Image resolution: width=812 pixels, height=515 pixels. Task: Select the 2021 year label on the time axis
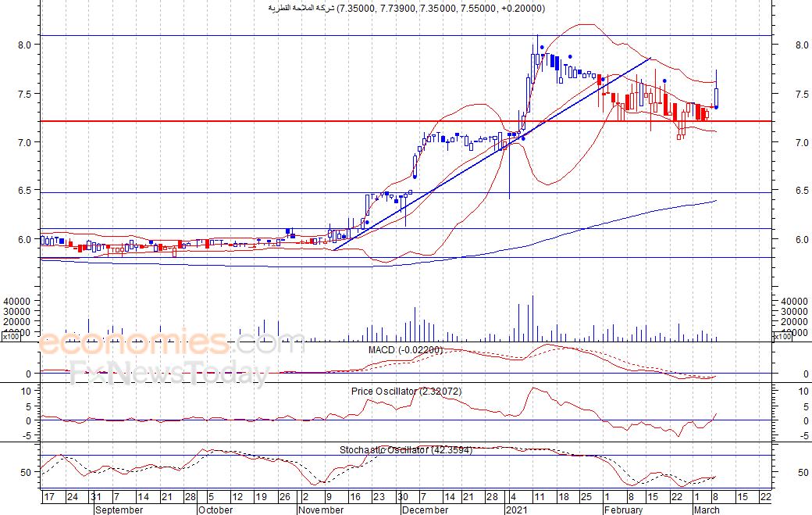pyautogui.click(x=516, y=510)
